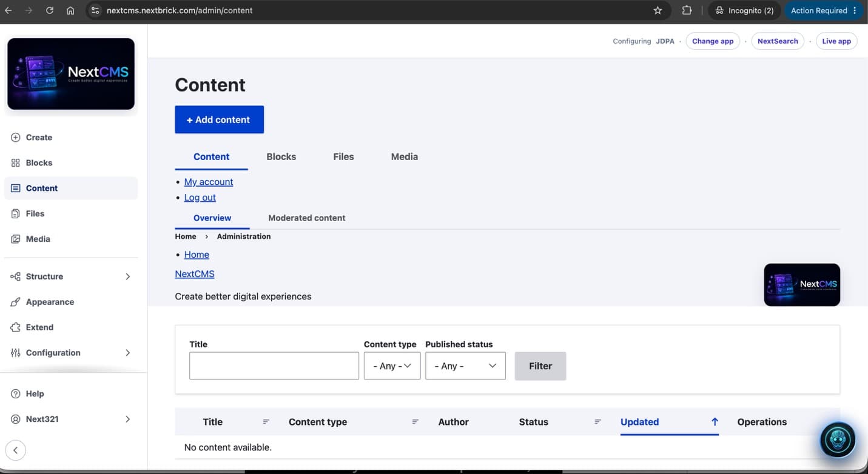The height and width of the screenshot is (474, 868).
Task: Click the Log out link
Action: click(200, 198)
